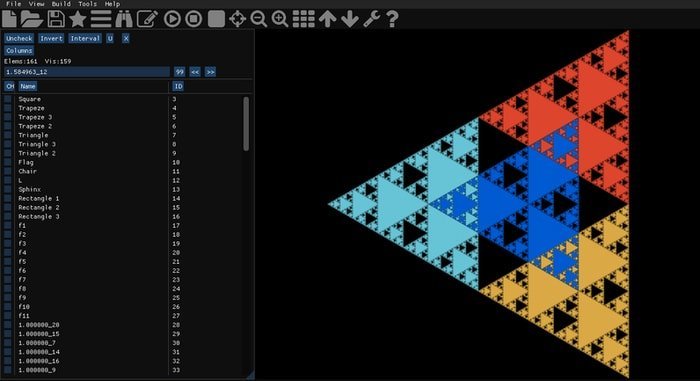Click the grid layout icon
This screenshot has height=381, width=700.
(304, 19)
